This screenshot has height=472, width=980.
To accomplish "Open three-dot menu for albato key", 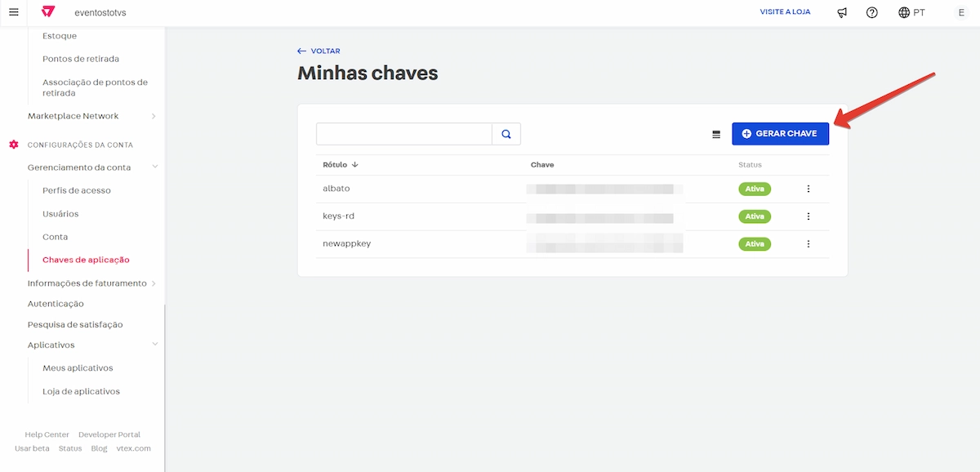I will click(x=808, y=189).
